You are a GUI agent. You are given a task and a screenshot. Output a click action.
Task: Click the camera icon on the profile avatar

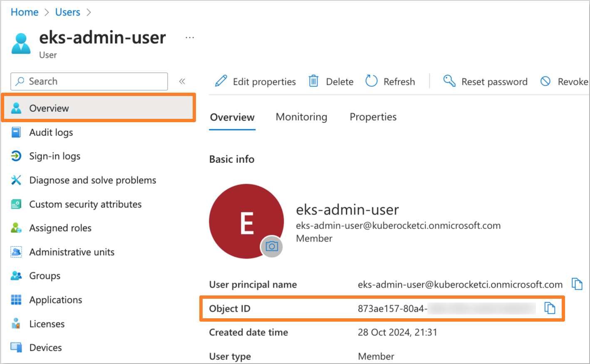click(x=271, y=246)
